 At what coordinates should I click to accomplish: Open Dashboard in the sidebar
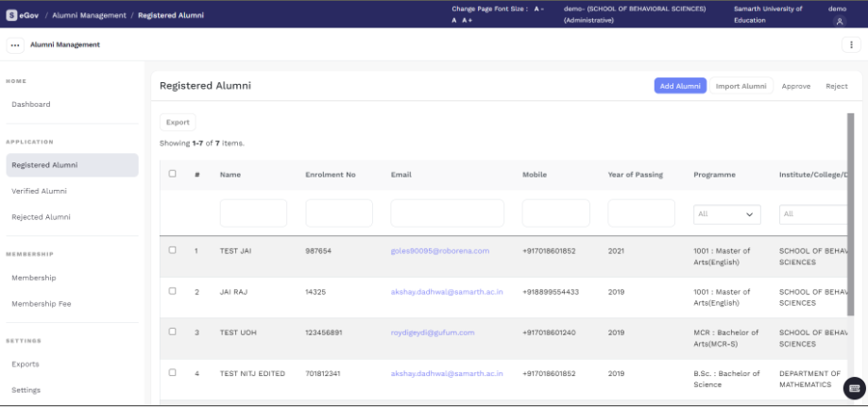(x=31, y=104)
